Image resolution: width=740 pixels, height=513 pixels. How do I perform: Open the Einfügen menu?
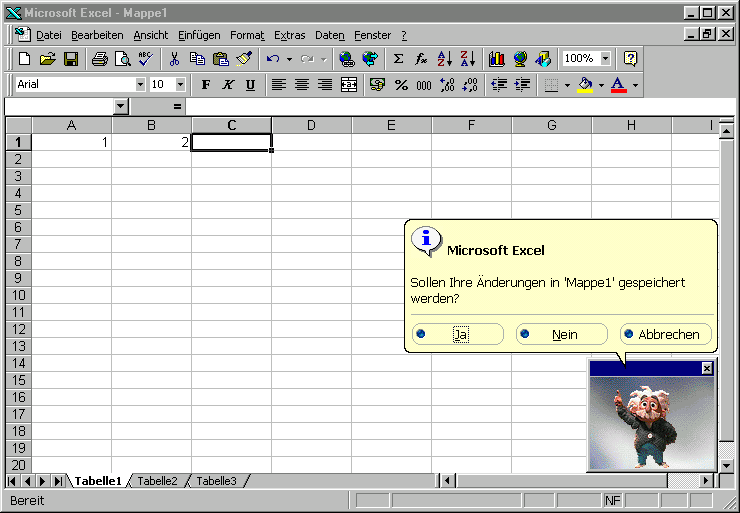click(199, 35)
